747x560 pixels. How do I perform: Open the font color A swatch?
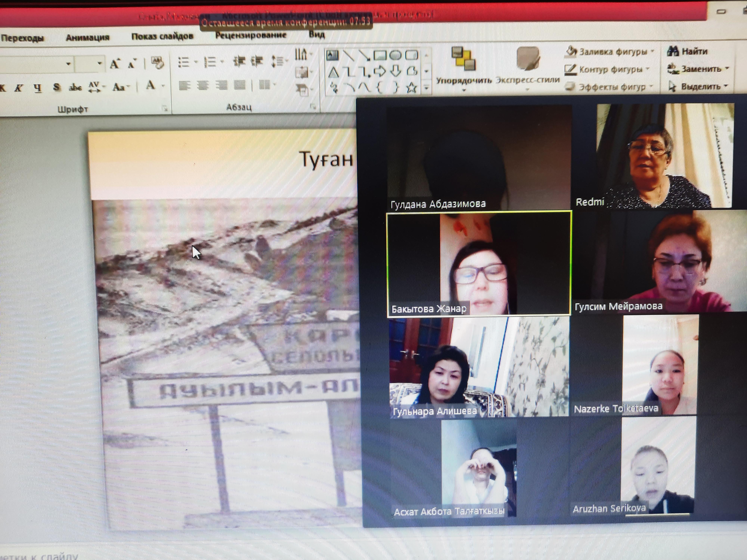[151, 85]
